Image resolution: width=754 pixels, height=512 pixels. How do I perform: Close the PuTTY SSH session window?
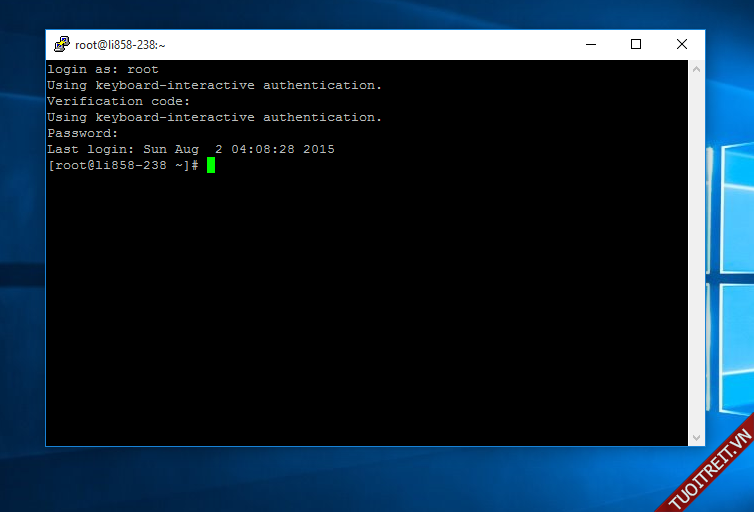[x=682, y=44]
